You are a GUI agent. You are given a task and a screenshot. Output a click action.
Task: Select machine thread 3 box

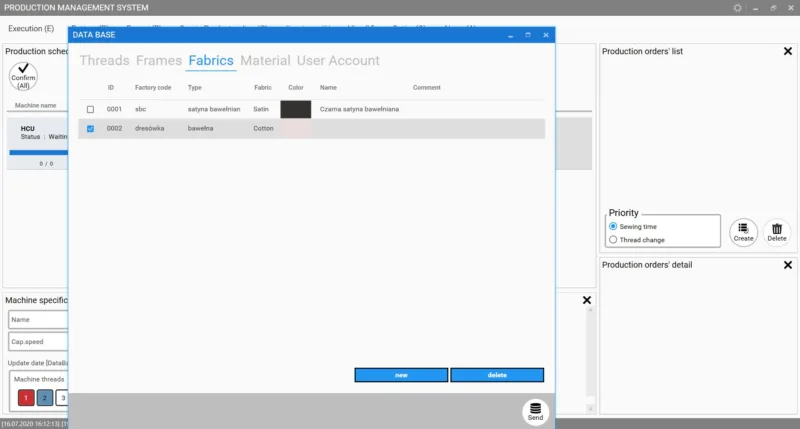tap(62, 397)
